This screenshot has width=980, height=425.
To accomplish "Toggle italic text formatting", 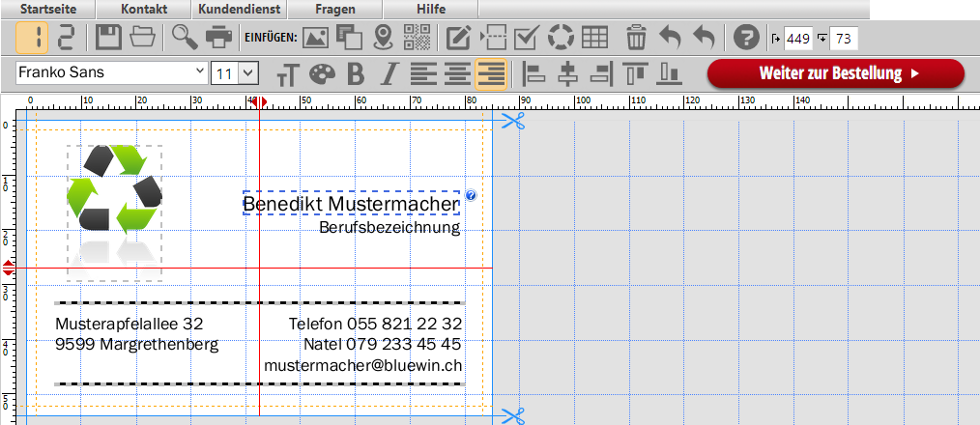I will click(389, 73).
